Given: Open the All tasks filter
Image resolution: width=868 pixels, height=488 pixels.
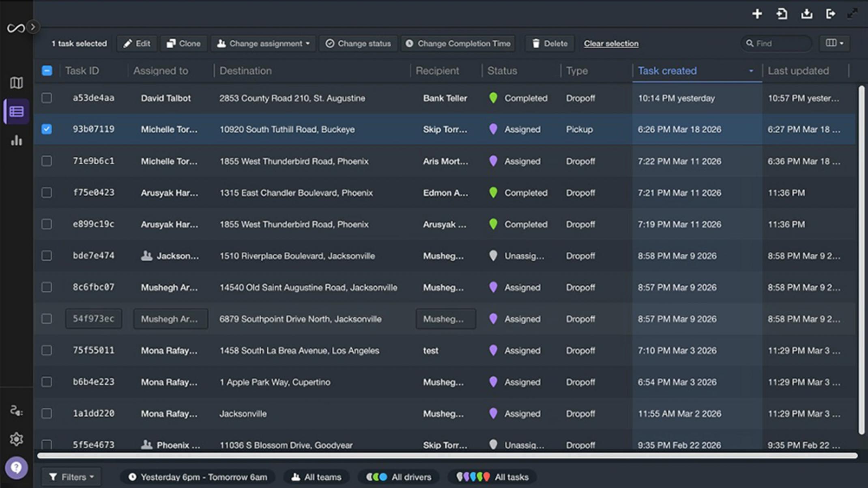Looking at the screenshot, I should click(x=492, y=477).
